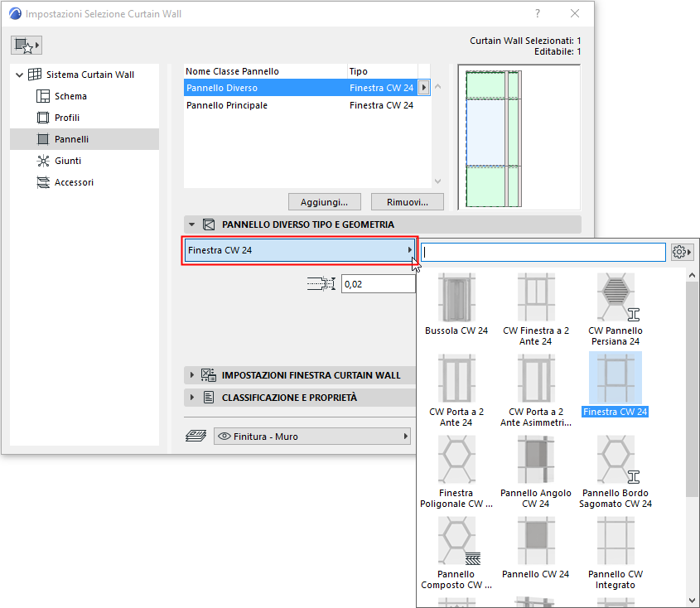The width and height of the screenshot is (700, 608).
Task: Click the panel list scroll up arrow
Action: click(x=438, y=87)
